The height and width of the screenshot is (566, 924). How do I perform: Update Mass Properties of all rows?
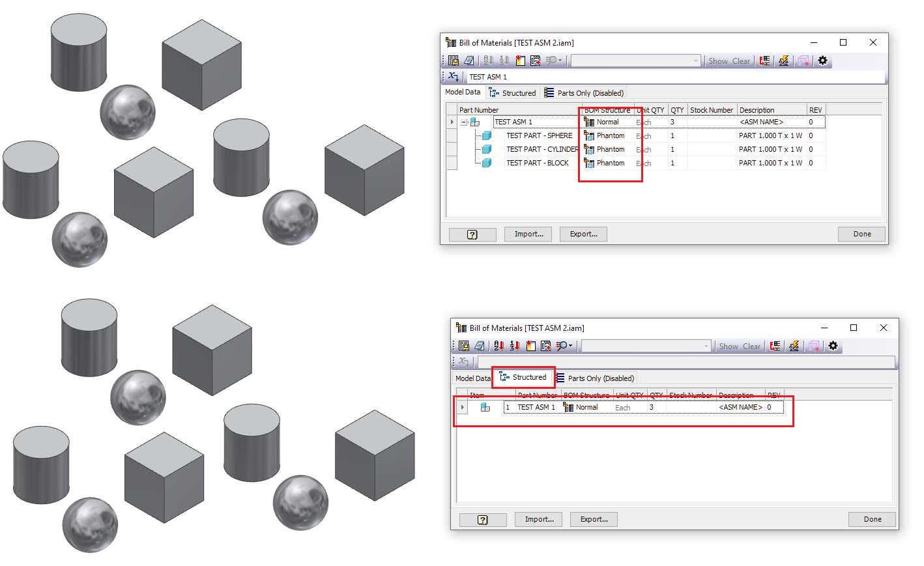pyautogui.click(x=783, y=61)
